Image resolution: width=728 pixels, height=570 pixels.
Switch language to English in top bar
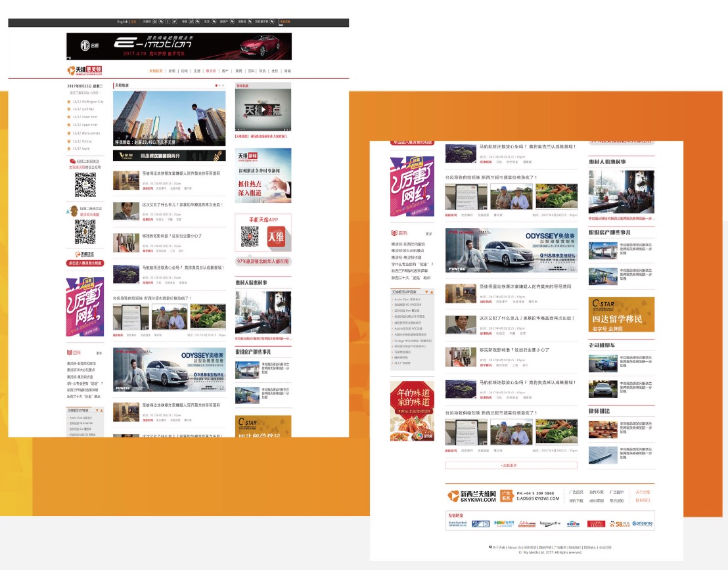pos(122,22)
